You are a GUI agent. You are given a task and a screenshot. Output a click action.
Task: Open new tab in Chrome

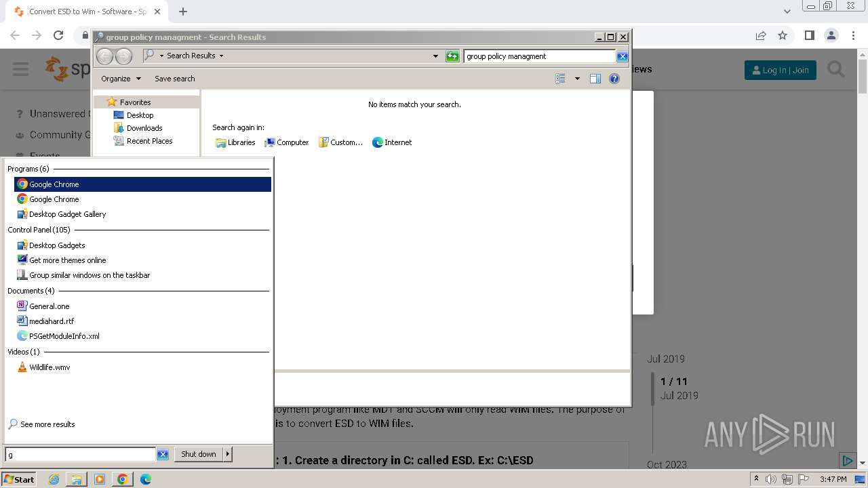tap(183, 12)
